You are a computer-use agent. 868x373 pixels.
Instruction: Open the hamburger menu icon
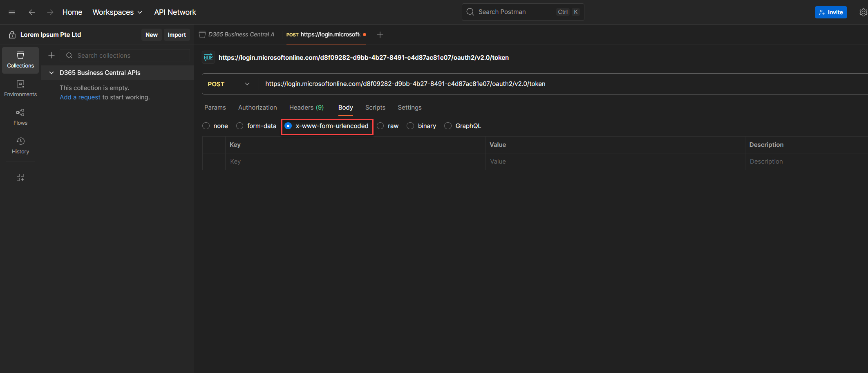[x=12, y=12]
